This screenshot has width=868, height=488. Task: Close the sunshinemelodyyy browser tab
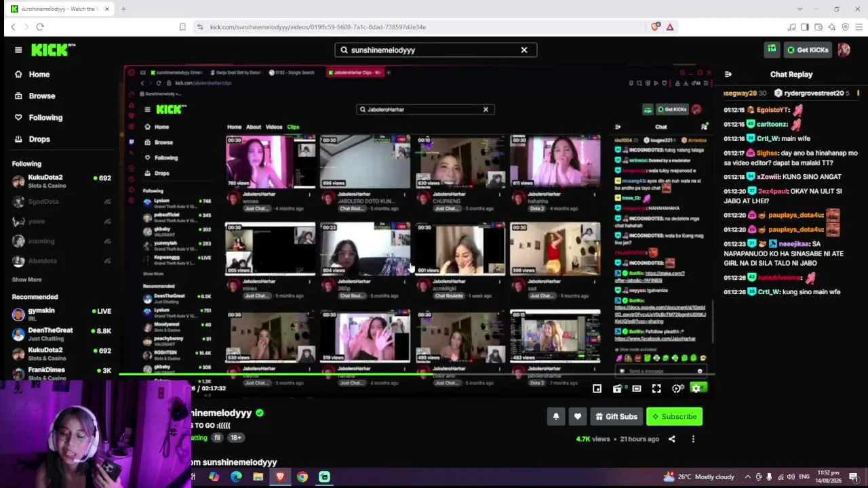point(106,9)
